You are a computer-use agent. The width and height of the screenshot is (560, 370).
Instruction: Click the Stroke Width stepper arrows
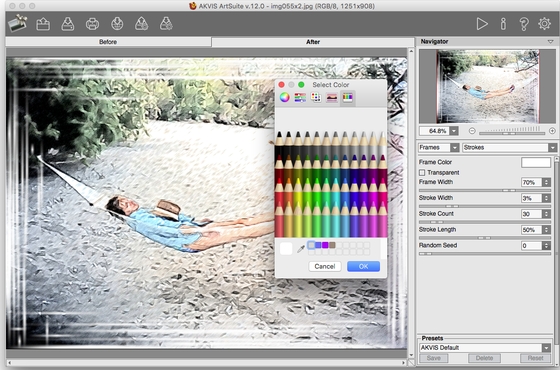click(546, 198)
